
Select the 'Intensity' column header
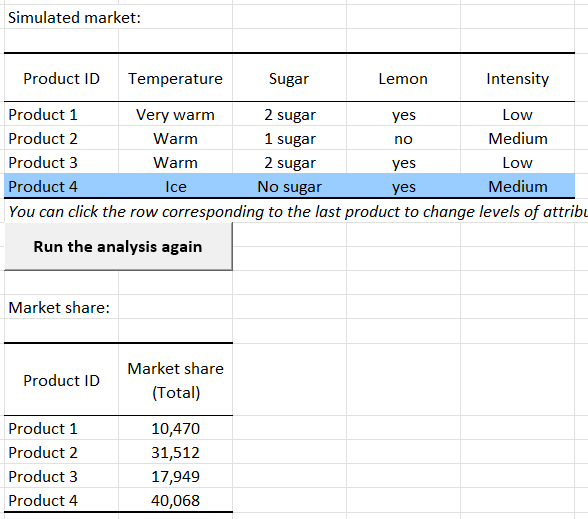[x=518, y=79]
